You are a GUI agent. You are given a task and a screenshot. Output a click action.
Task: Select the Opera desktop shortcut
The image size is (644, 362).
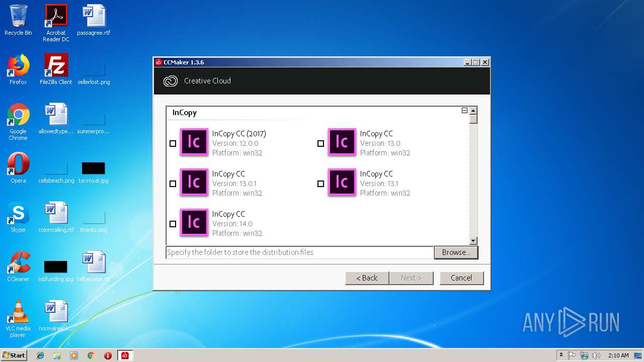coord(18,168)
